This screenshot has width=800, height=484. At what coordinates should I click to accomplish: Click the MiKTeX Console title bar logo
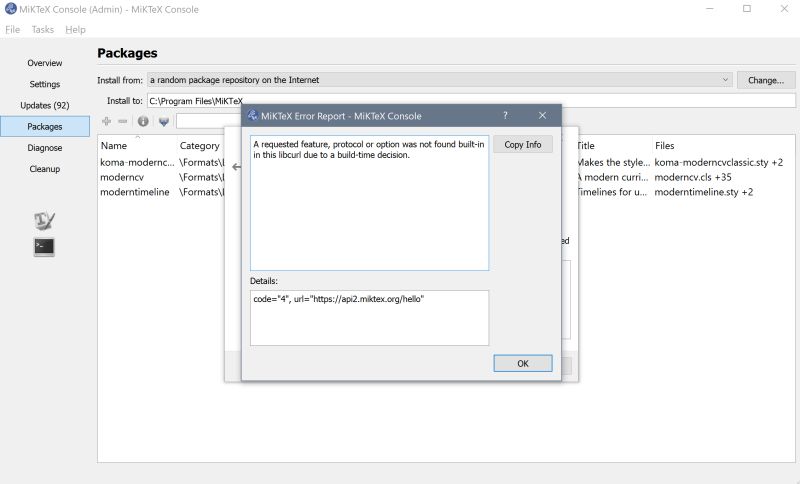(x=10, y=9)
